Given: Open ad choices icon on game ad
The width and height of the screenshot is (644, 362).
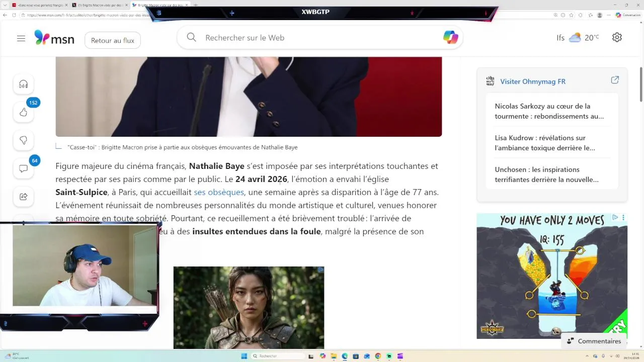Looking at the screenshot, I should [x=615, y=217].
